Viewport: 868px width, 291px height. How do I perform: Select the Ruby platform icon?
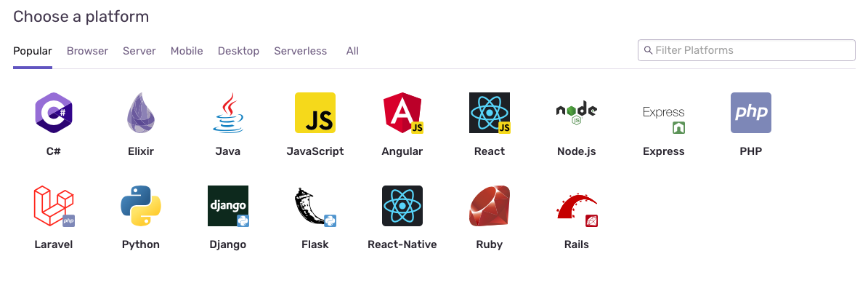(x=490, y=206)
